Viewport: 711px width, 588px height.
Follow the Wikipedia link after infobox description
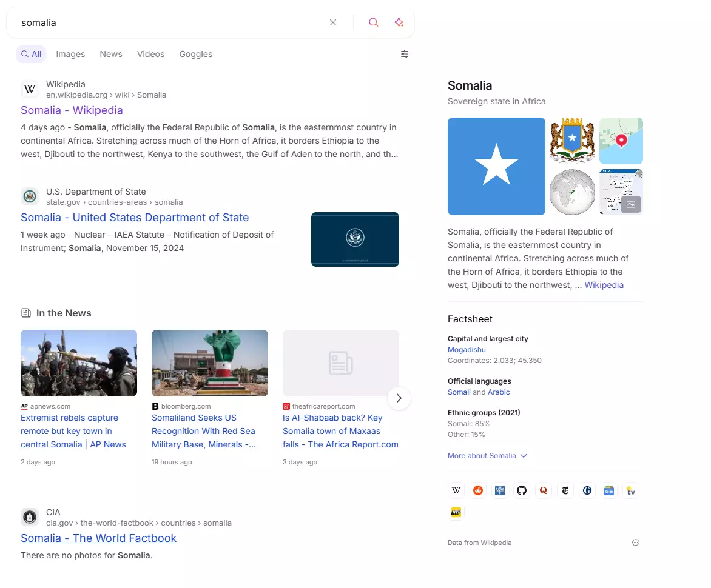pos(604,285)
